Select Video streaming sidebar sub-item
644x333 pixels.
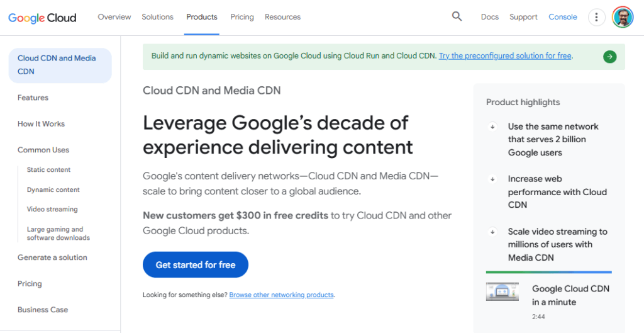tap(52, 209)
